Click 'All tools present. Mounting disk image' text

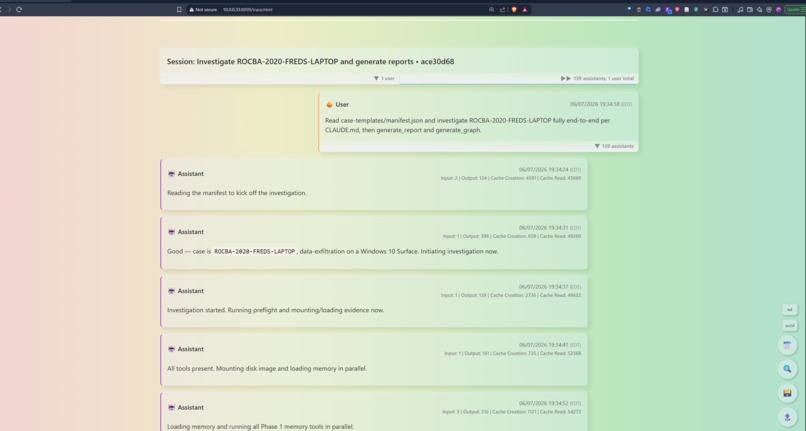click(267, 368)
